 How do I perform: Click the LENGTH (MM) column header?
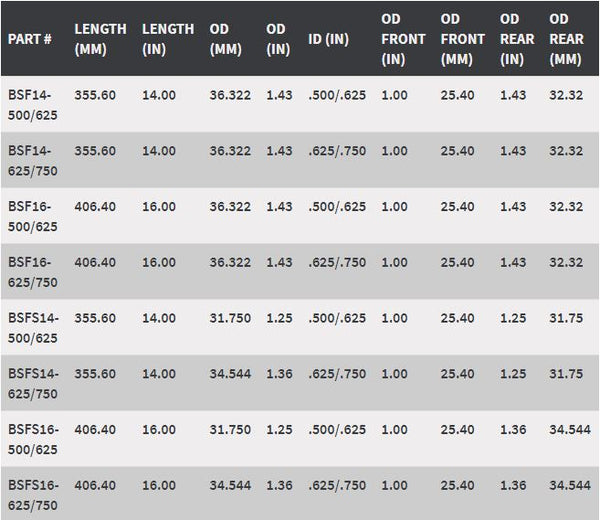click(x=100, y=39)
